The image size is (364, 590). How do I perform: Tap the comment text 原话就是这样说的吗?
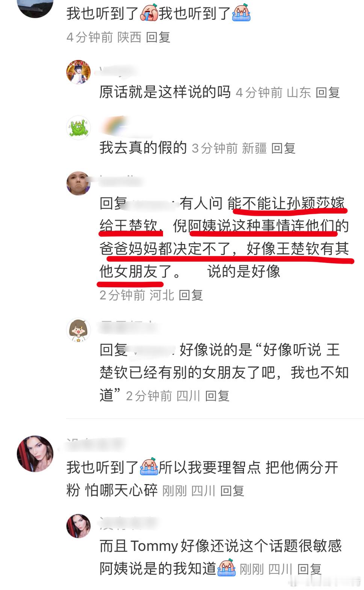(x=165, y=92)
